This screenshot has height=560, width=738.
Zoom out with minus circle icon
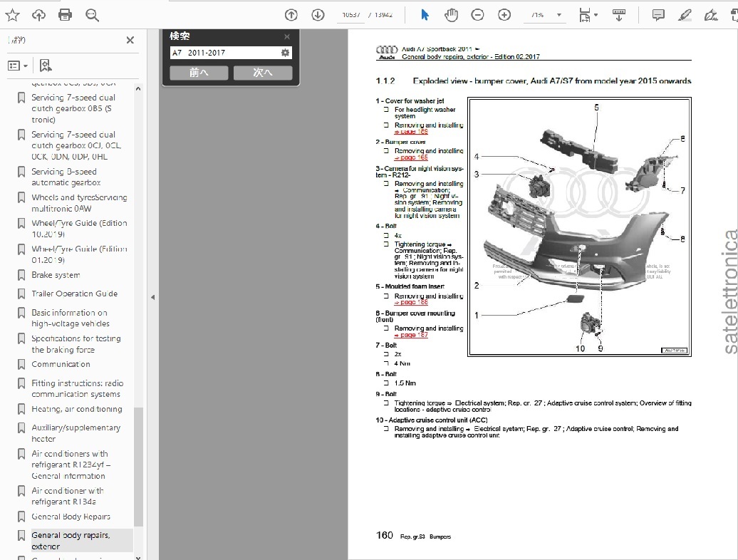(477, 15)
